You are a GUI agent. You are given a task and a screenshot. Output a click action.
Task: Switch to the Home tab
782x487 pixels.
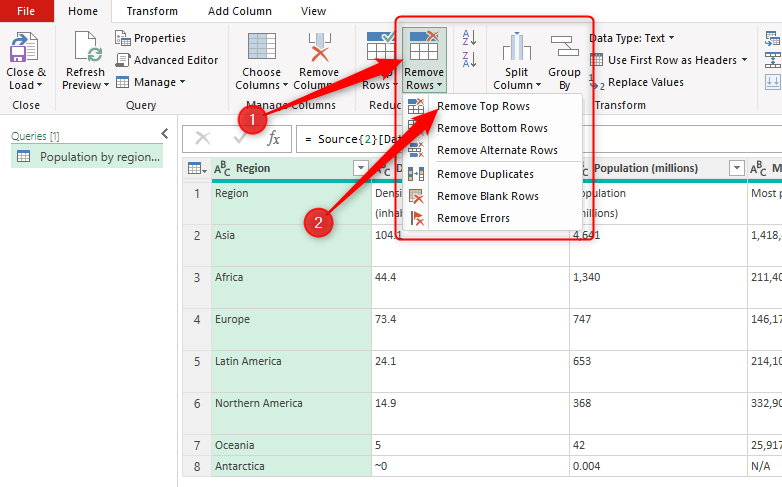[83, 11]
